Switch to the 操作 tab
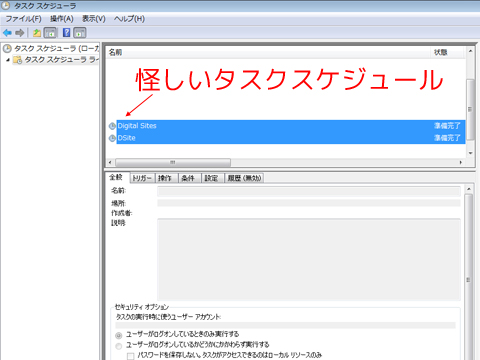 165,178
